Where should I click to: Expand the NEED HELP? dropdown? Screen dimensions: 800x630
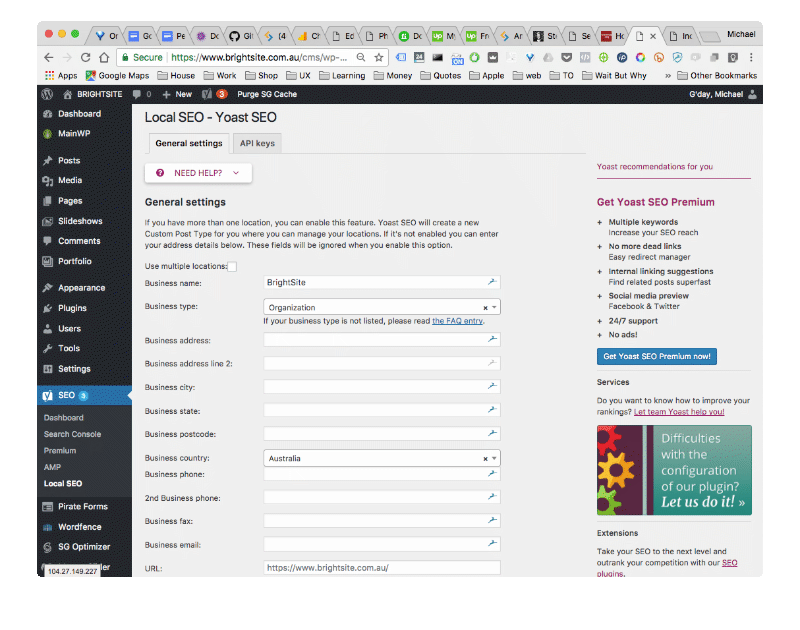[x=198, y=173]
